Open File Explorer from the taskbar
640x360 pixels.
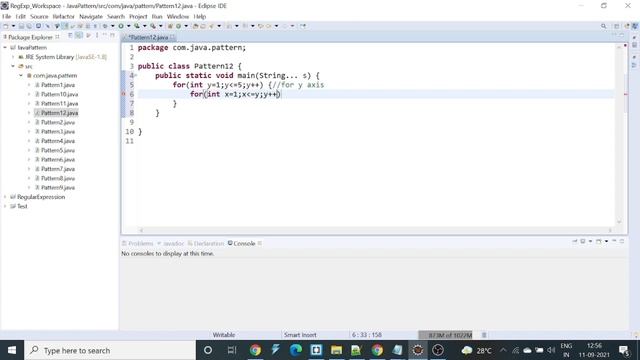[x=336, y=350]
